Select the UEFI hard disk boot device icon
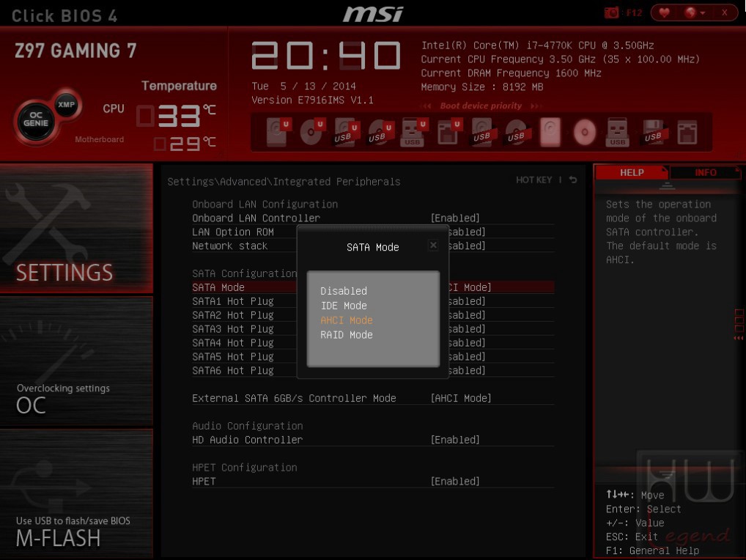 coord(278,131)
